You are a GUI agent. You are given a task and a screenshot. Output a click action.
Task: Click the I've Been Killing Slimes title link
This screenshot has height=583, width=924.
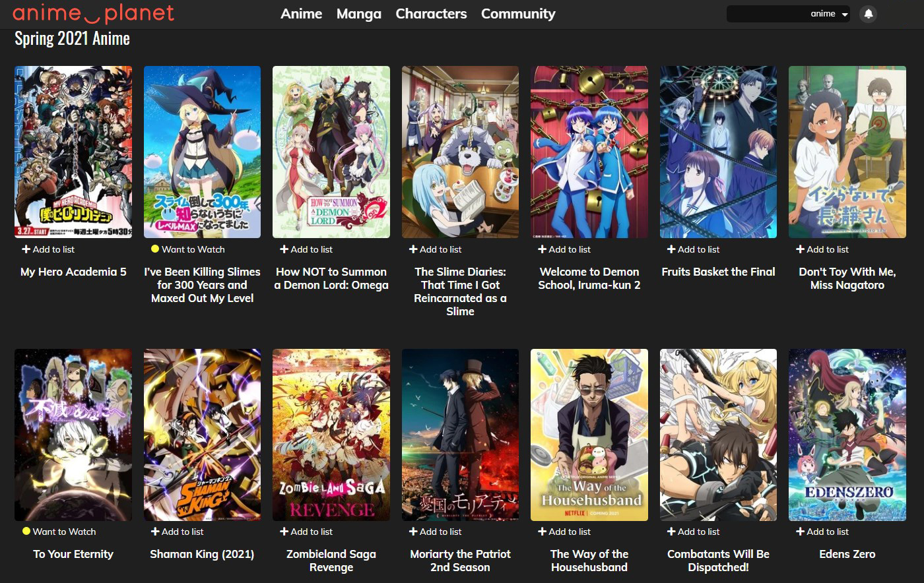[202, 285]
